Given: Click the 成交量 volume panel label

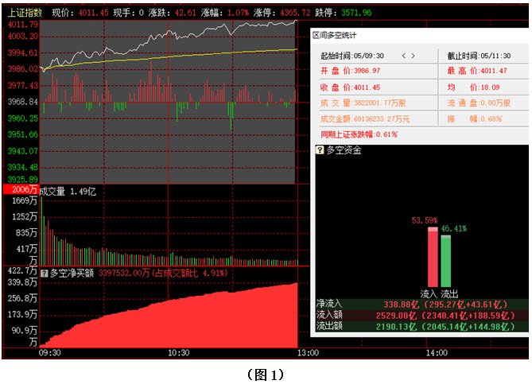Looking at the screenshot, I should (x=54, y=191).
